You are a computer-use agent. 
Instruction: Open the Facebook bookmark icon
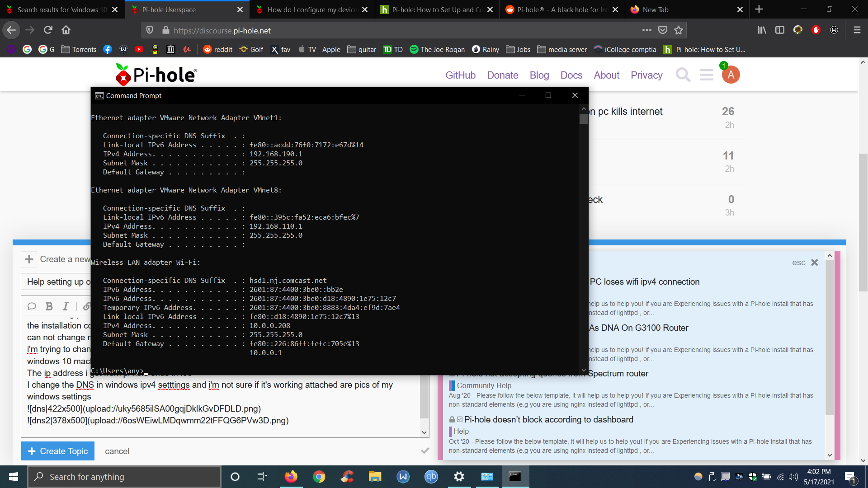tap(107, 49)
